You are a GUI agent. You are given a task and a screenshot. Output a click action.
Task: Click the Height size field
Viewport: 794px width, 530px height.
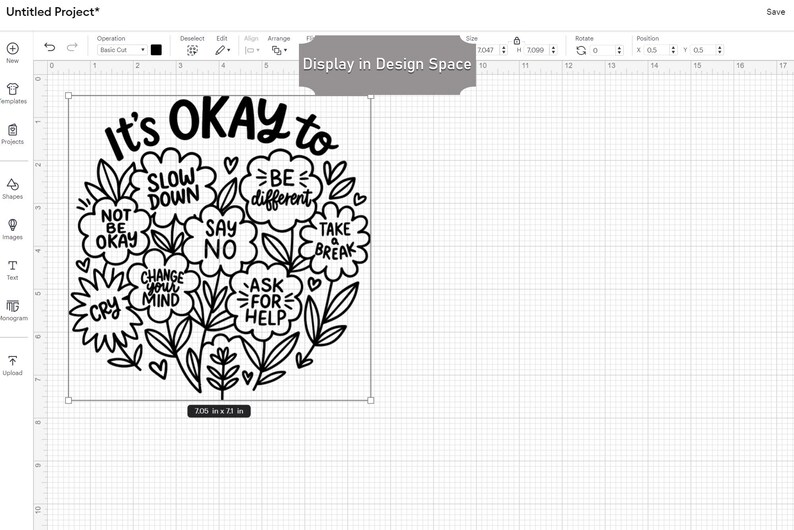click(537, 50)
